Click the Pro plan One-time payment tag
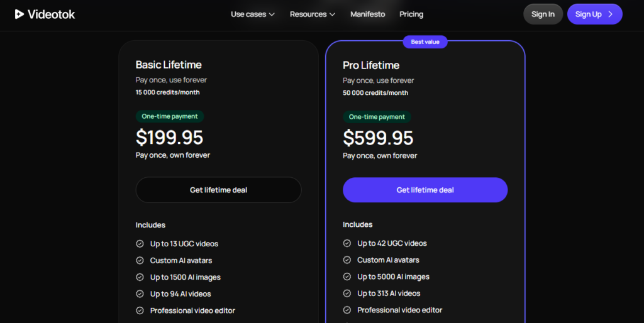Viewport: 644px width, 323px height. click(x=377, y=117)
